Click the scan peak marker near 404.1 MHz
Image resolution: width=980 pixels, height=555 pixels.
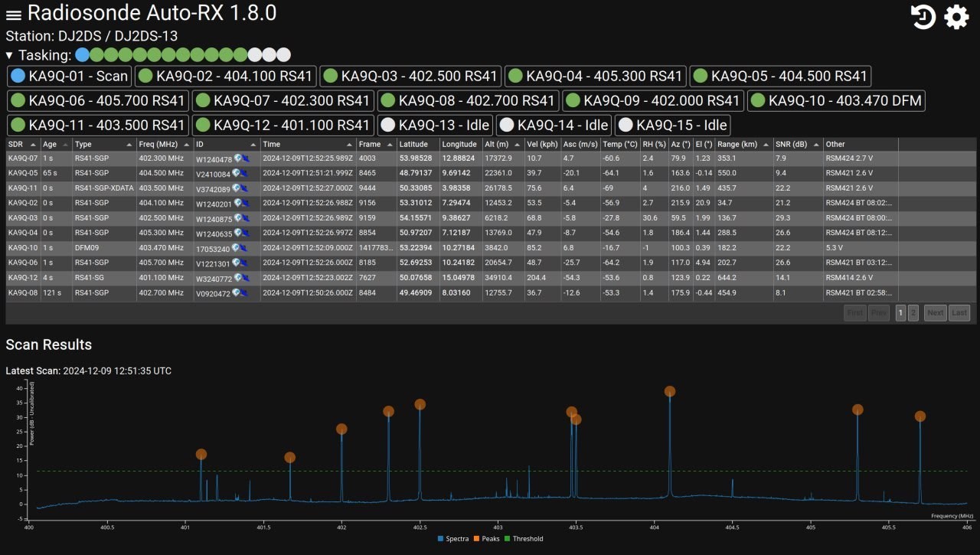coord(670,391)
